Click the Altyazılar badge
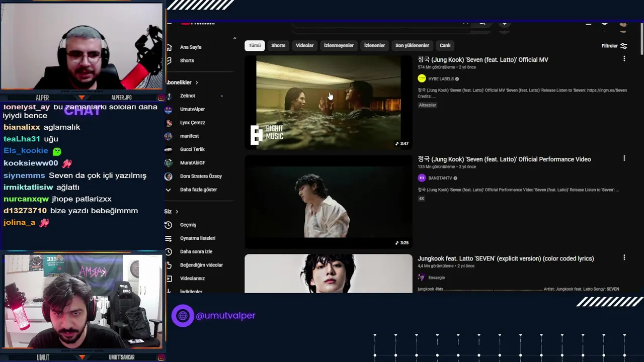Viewport: 644px width, 362px height. [427, 105]
